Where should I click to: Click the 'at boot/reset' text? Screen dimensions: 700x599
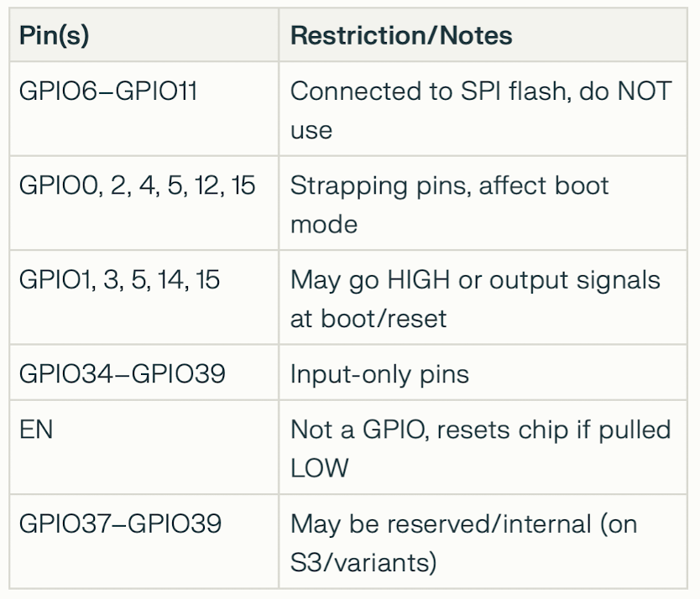coord(368,319)
